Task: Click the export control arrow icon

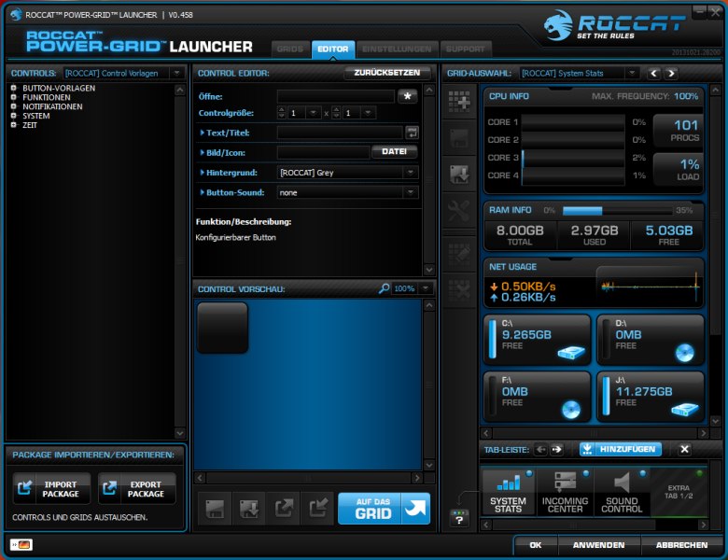Action: [x=284, y=509]
